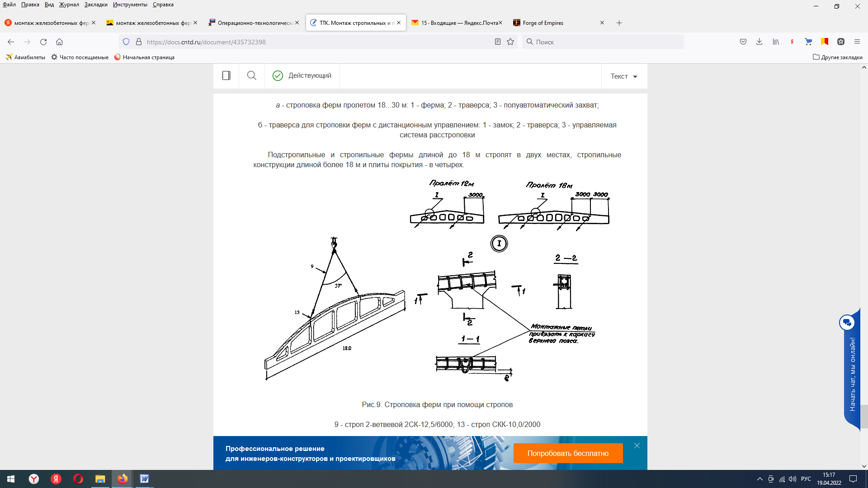The image size is (868, 488).
Task: Open File Explorer from taskbar
Action: point(100,479)
